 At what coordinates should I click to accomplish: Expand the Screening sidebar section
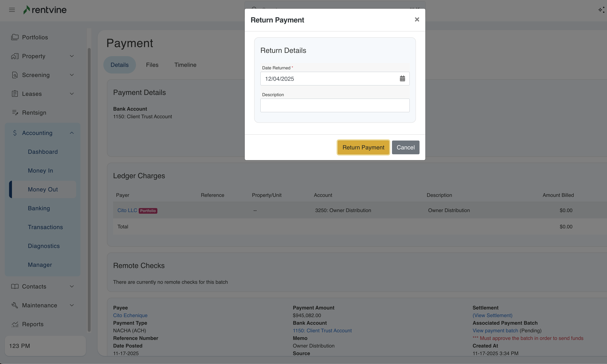click(36, 75)
